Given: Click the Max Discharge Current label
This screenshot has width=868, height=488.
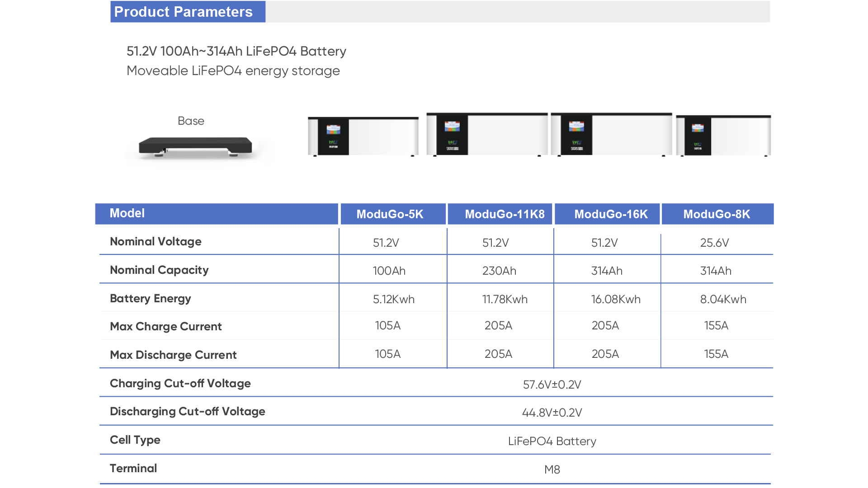Looking at the screenshot, I should click(x=173, y=355).
